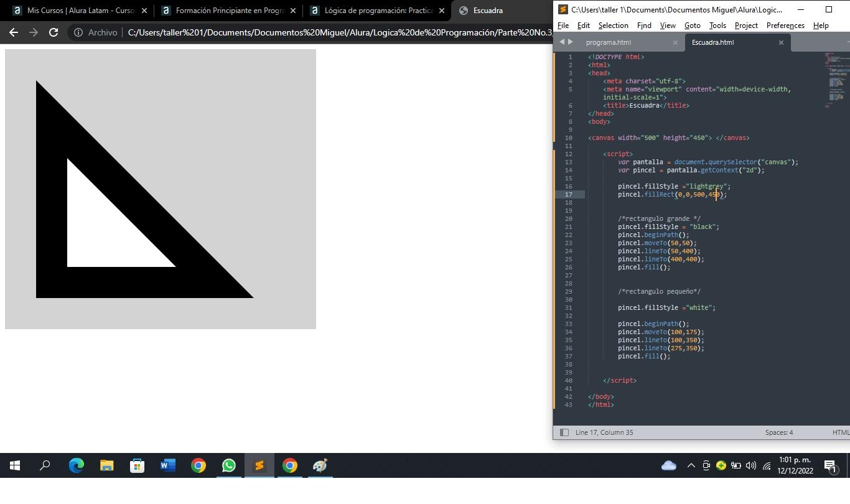This screenshot has width=850, height=504.
Task: Click the Archivo info icon in address bar
Action: pos(78,32)
